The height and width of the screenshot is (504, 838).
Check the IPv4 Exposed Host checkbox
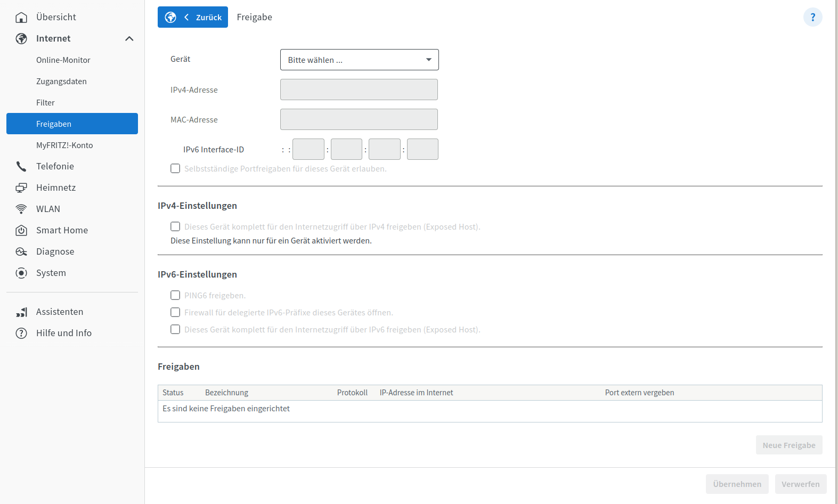pyautogui.click(x=175, y=226)
